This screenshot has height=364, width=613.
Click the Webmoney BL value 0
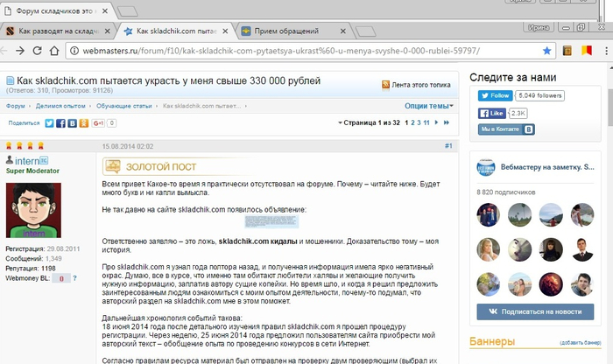click(x=61, y=278)
